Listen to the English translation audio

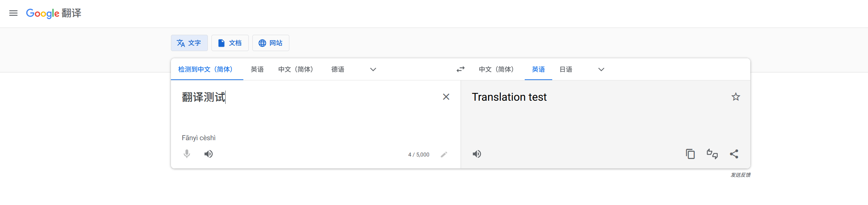[x=477, y=154]
